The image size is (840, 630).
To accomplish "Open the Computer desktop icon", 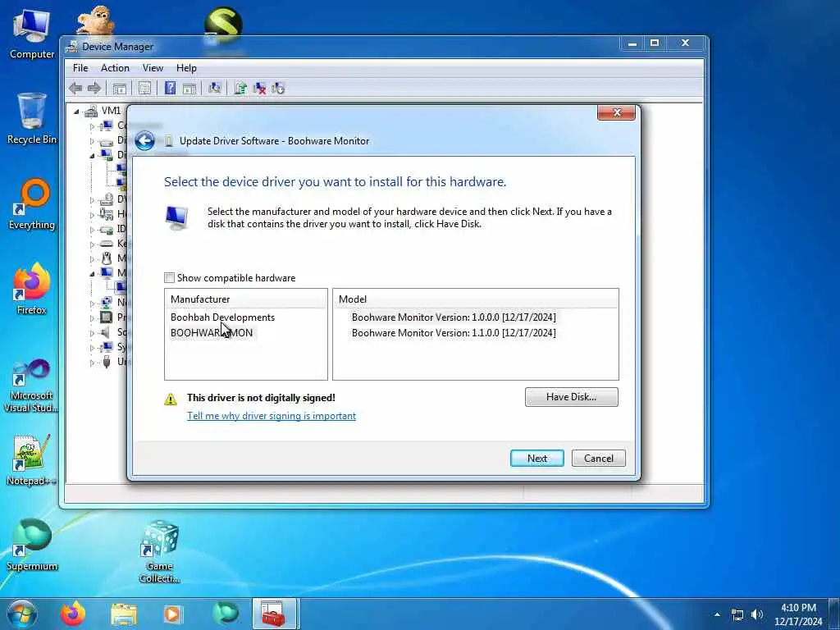I will pyautogui.click(x=32, y=33).
